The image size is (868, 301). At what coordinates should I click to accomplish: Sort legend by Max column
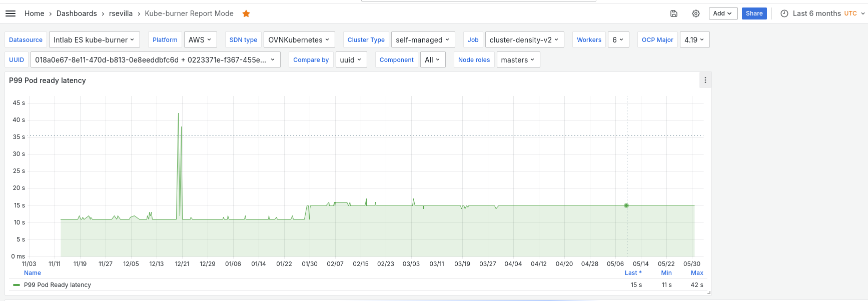697,273
